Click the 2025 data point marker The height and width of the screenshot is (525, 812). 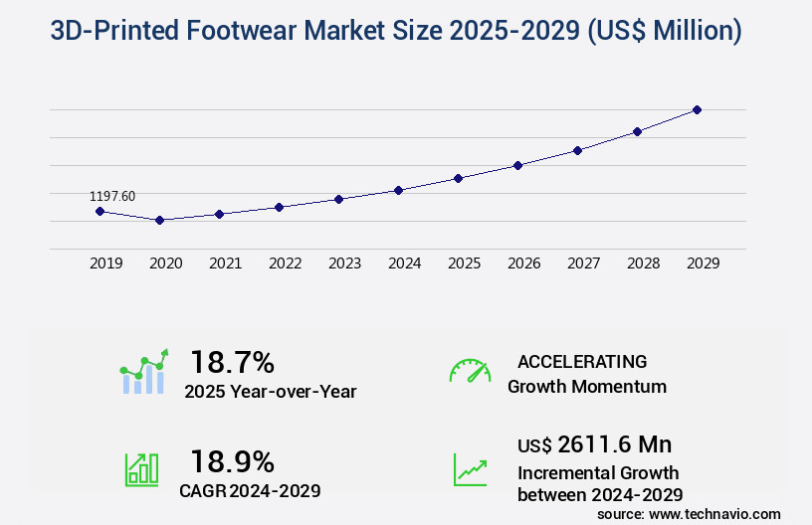pyautogui.click(x=458, y=178)
